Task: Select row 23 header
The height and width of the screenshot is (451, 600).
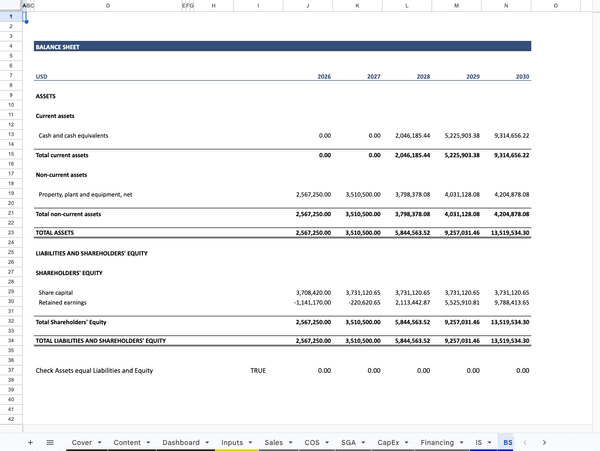Action: tap(10, 232)
